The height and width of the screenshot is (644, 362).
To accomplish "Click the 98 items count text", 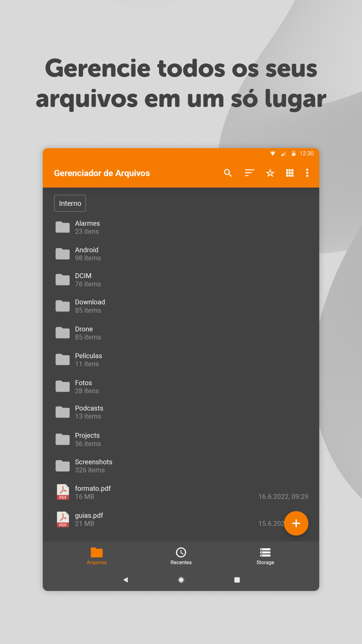I will click(88, 258).
